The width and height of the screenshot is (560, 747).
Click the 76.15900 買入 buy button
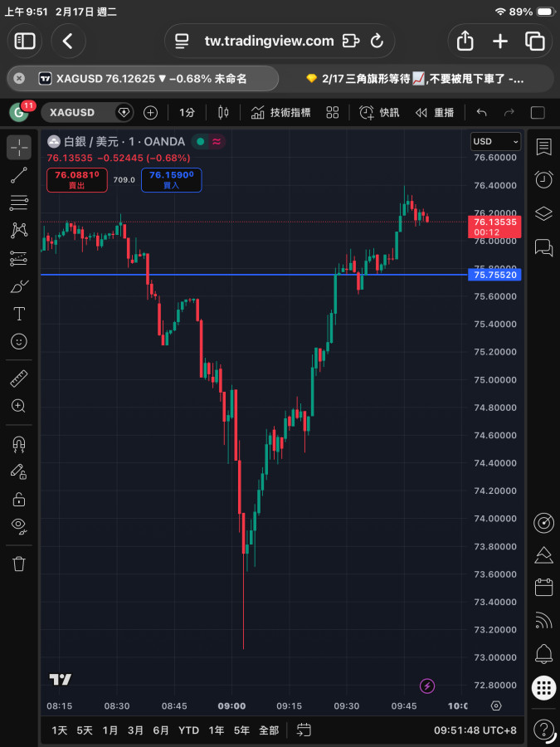tap(172, 180)
